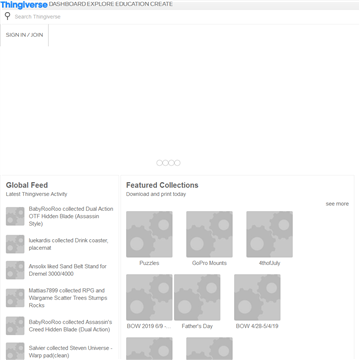Open Steven Universe Warp pad feed text
This screenshot has height=360, width=360.
70,352
